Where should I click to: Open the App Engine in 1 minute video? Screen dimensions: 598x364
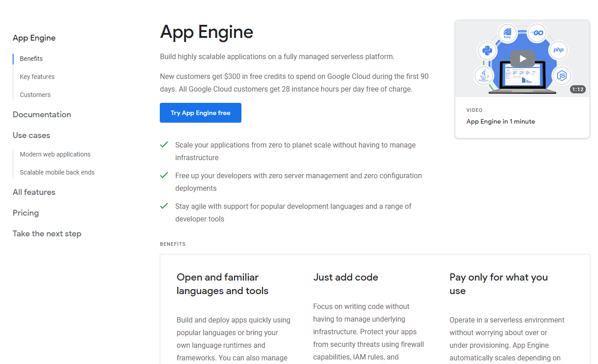coord(501,121)
